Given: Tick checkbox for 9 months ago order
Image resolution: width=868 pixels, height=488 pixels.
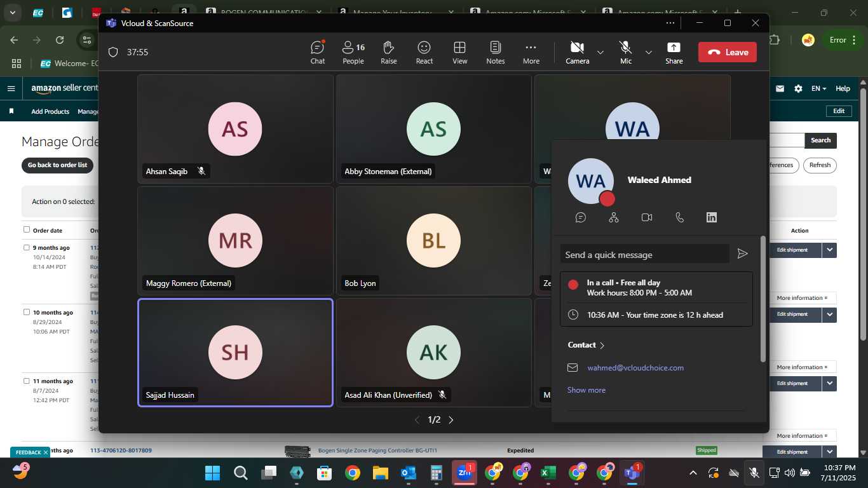Looking at the screenshot, I should [27, 248].
